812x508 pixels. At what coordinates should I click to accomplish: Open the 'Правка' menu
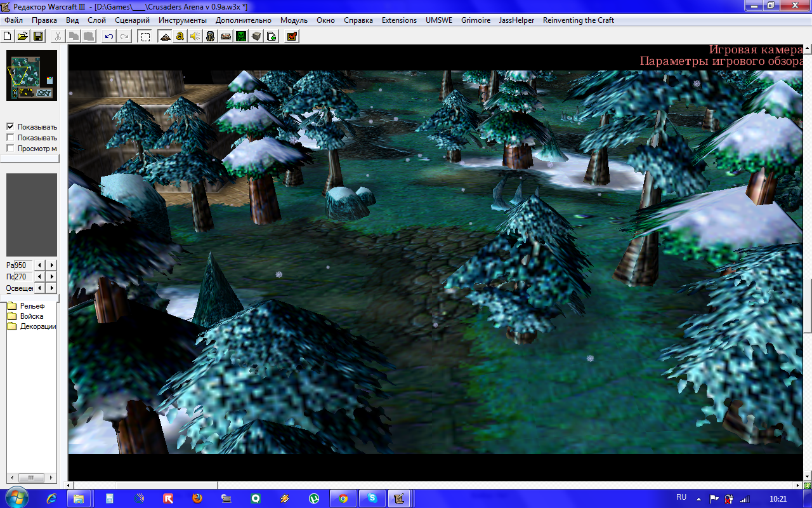[44, 20]
